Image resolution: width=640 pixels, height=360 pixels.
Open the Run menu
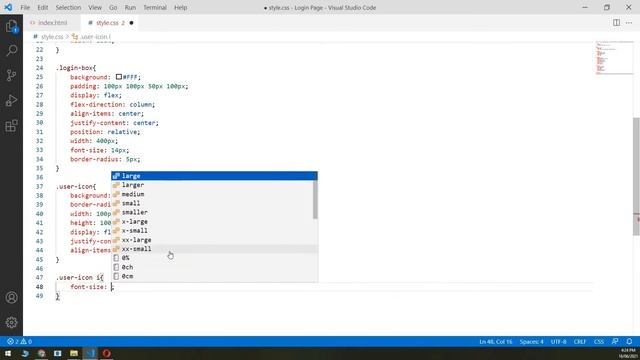coord(130,7)
